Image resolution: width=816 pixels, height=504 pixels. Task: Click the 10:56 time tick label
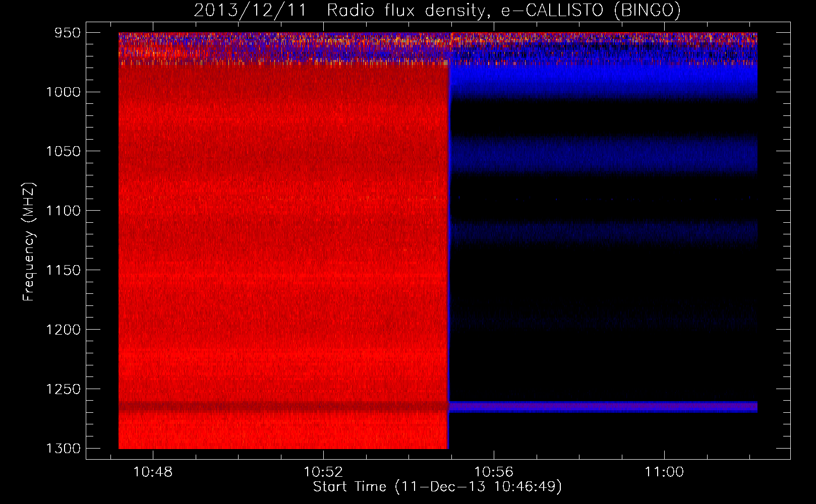(494, 472)
